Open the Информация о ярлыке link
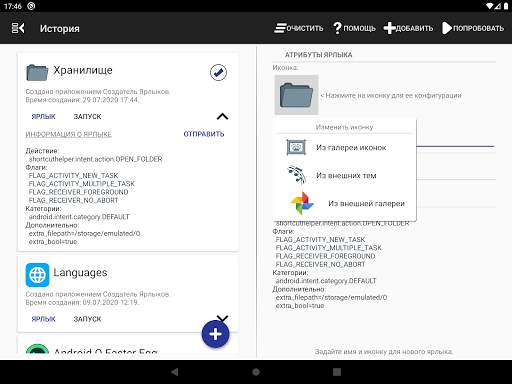The image size is (512, 384). click(x=69, y=134)
